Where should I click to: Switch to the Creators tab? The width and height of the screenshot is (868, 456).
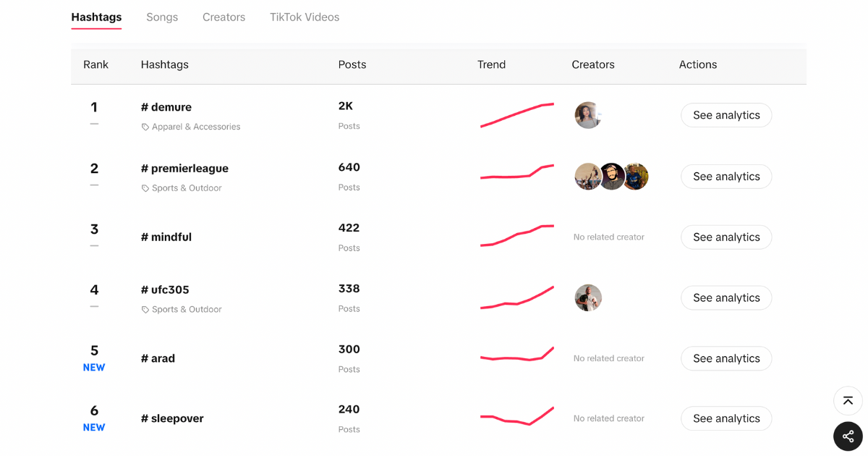[224, 17]
